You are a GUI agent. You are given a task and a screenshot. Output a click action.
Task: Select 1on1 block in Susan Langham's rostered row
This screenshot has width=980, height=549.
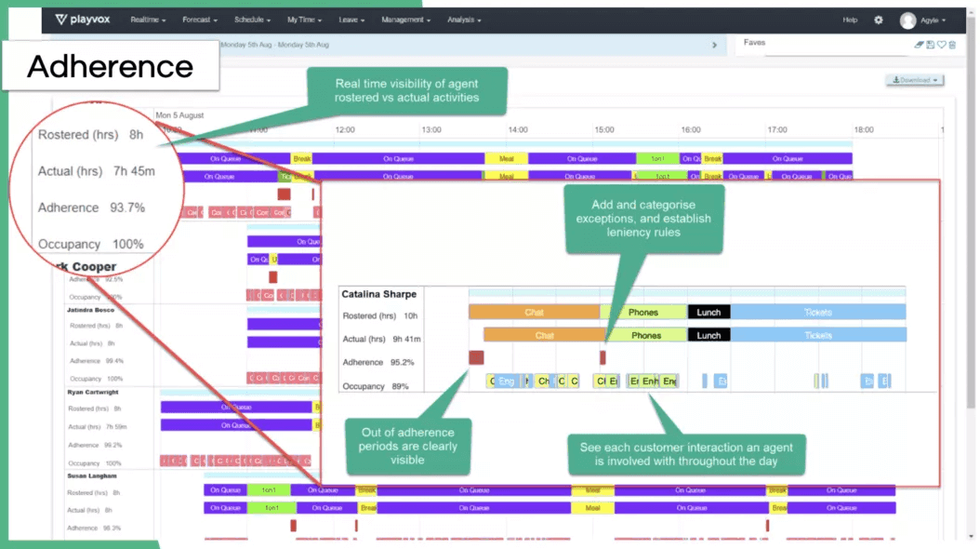[269, 490]
